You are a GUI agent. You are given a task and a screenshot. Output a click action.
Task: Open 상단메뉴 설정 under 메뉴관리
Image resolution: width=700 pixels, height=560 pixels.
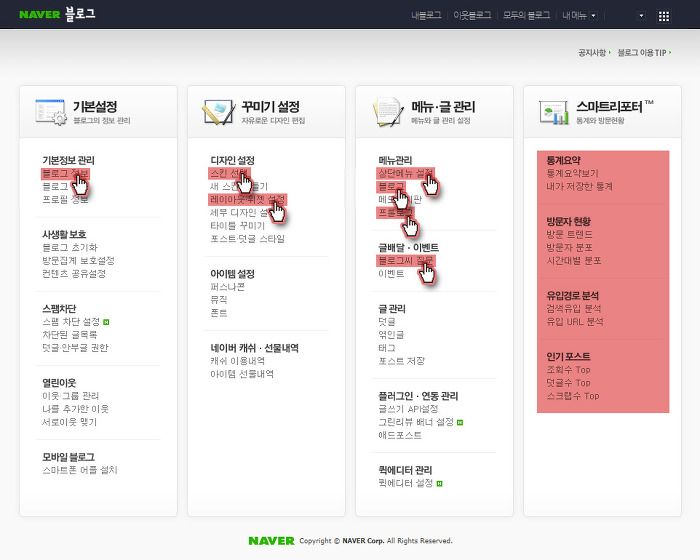[x=405, y=173]
